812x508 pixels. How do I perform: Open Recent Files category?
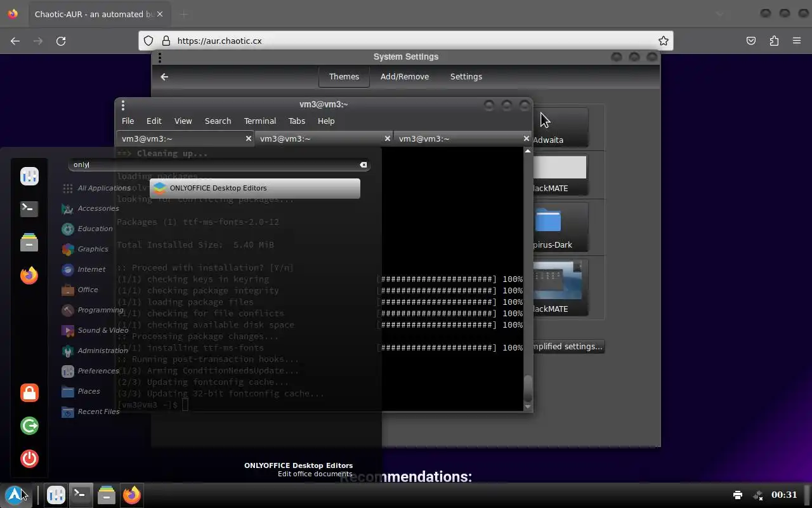pos(90,411)
